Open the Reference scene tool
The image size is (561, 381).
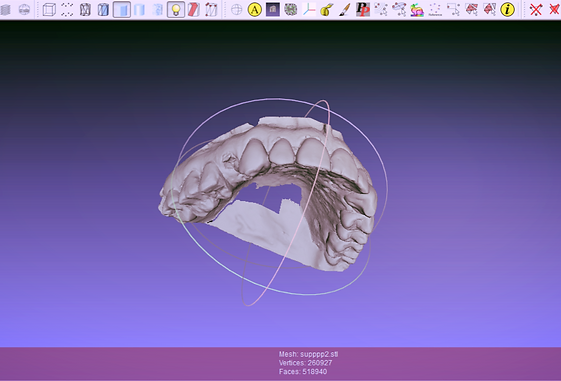[435, 10]
